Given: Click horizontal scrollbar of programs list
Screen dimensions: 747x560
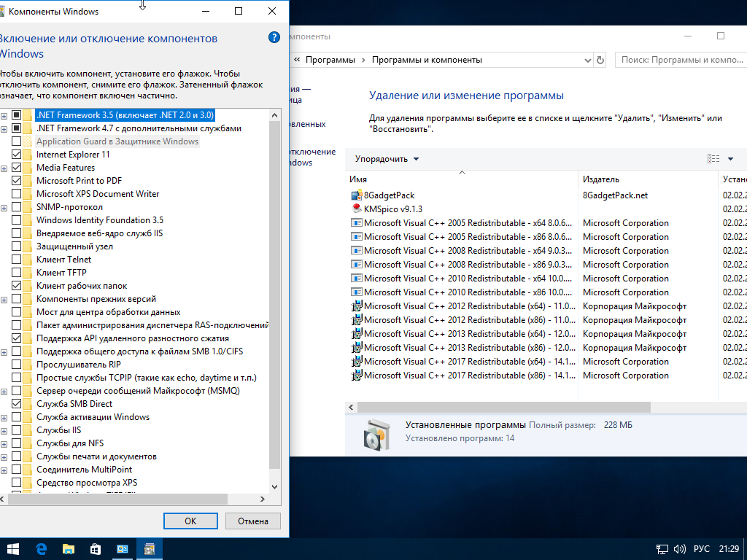Looking at the screenshot, I should [x=503, y=407].
